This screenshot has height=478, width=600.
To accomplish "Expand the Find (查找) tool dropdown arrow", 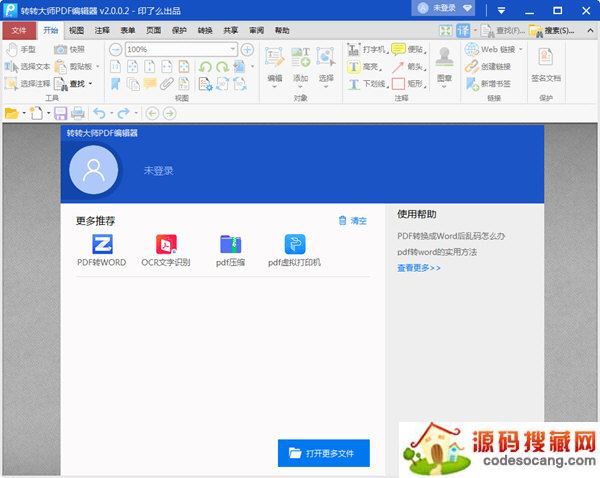I will 91,83.
